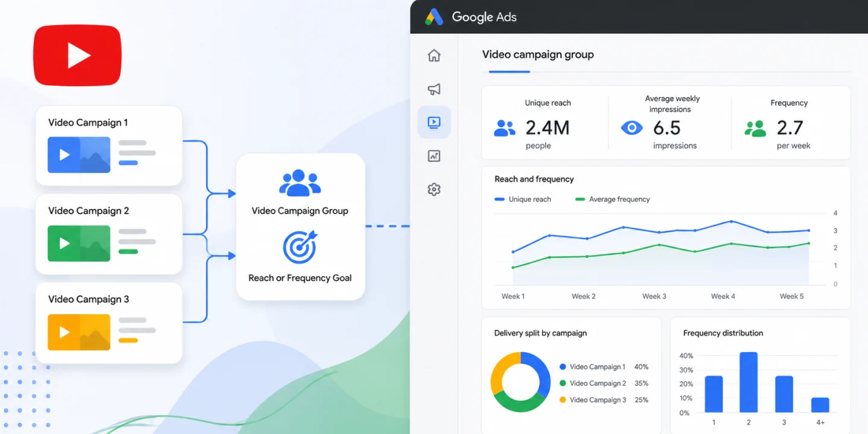Open the Home icon in sidebar
This screenshot has height=434, width=868.
point(434,55)
